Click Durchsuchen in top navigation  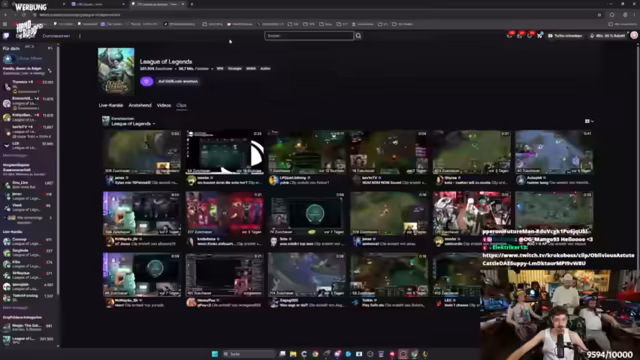point(56,36)
